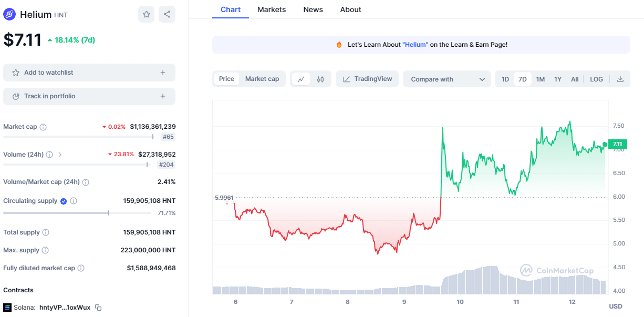Viewport: 644px width, 317px height.
Task: Click Market cap info icon
Action: 43,127
